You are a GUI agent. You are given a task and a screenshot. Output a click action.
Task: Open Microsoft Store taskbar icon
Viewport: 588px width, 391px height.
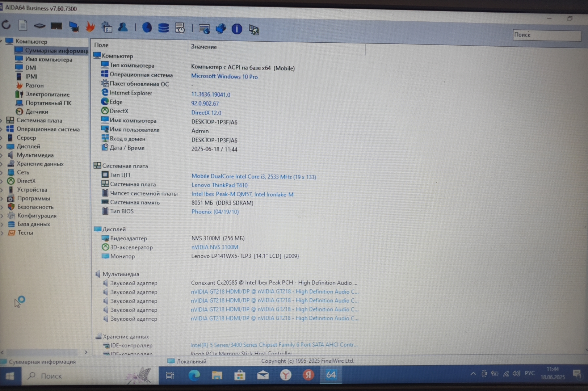239,375
